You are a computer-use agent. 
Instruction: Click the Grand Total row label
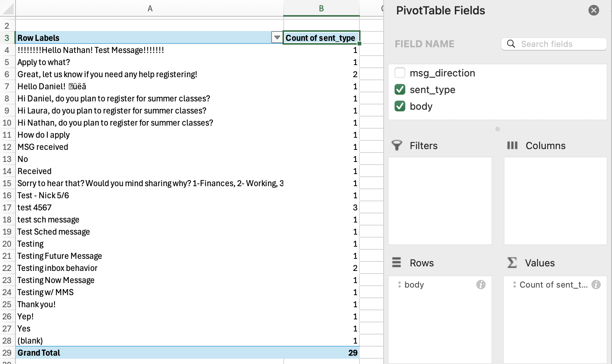[x=39, y=353]
